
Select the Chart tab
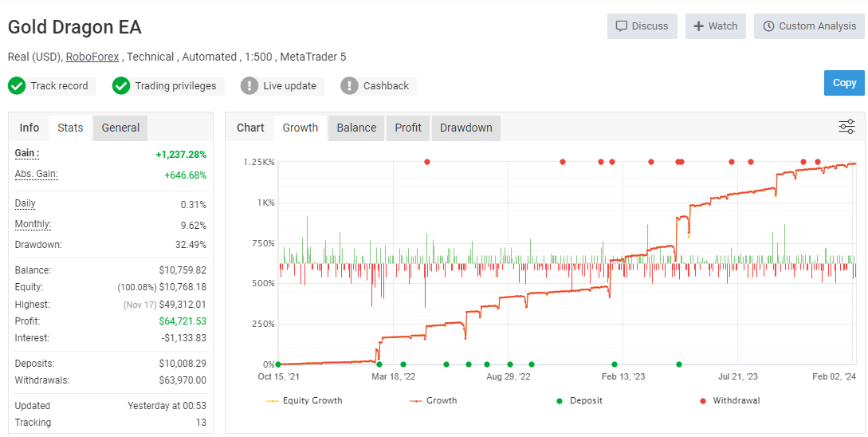click(251, 128)
